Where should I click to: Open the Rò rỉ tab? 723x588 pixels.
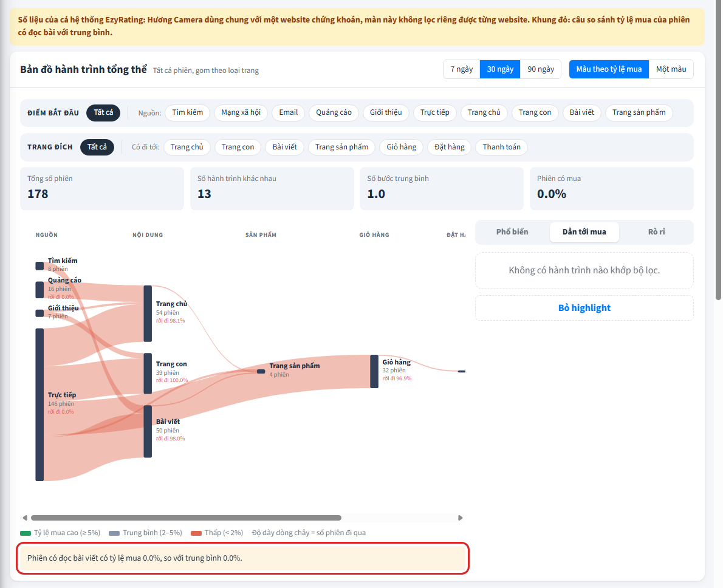tap(657, 232)
